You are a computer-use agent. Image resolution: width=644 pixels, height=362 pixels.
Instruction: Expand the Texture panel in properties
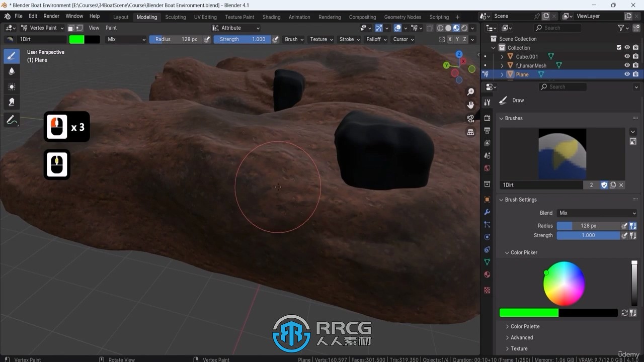[507, 348]
